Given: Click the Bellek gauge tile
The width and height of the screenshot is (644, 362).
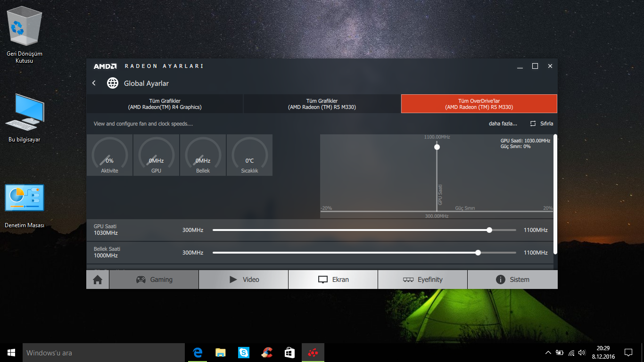Looking at the screenshot, I should [203, 155].
